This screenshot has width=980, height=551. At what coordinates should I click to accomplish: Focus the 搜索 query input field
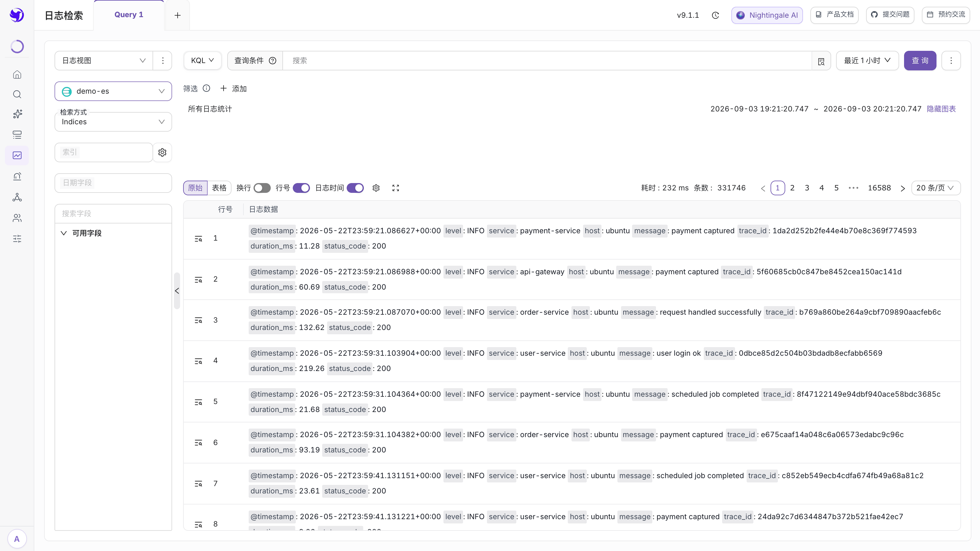(x=547, y=61)
